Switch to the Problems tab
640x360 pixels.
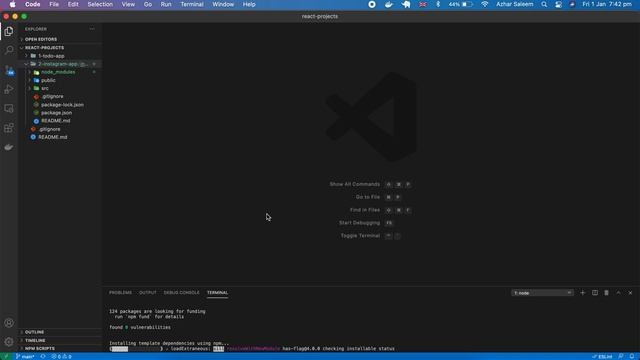click(x=120, y=293)
